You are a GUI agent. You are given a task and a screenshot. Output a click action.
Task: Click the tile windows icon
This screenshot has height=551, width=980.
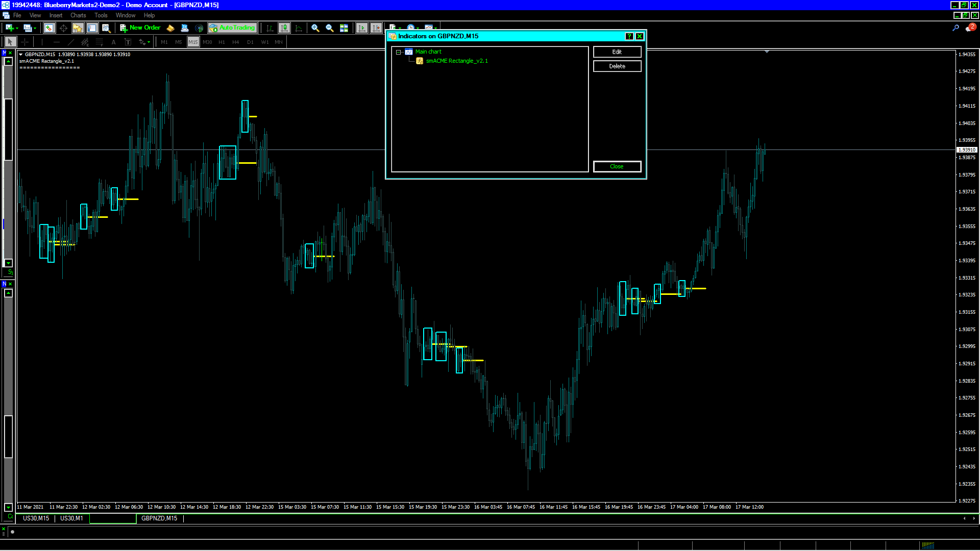point(344,28)
